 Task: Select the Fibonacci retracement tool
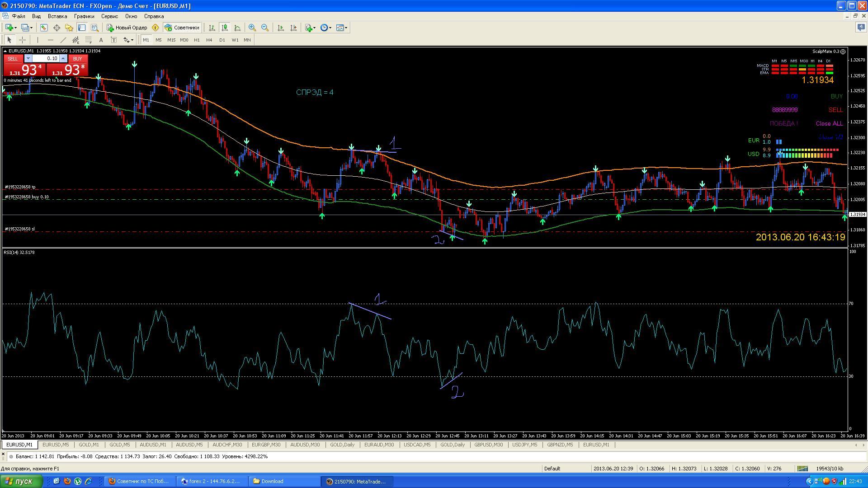[89, 40]
